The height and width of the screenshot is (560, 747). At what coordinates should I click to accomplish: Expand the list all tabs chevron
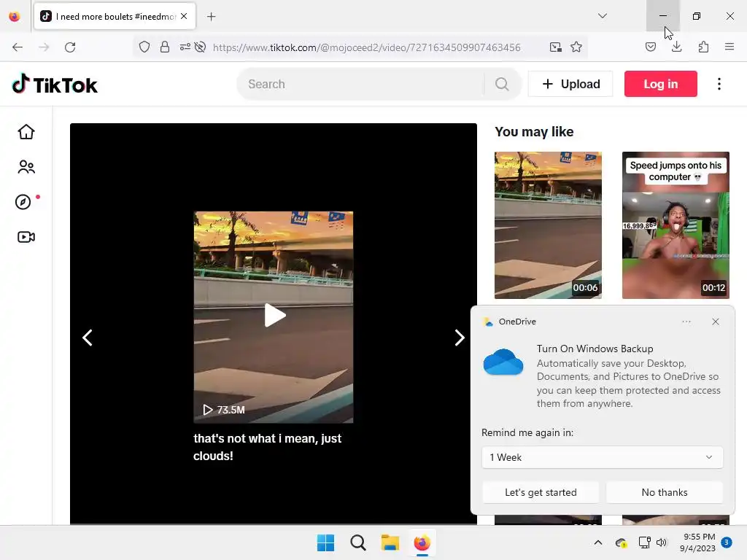tap(603, 16)
